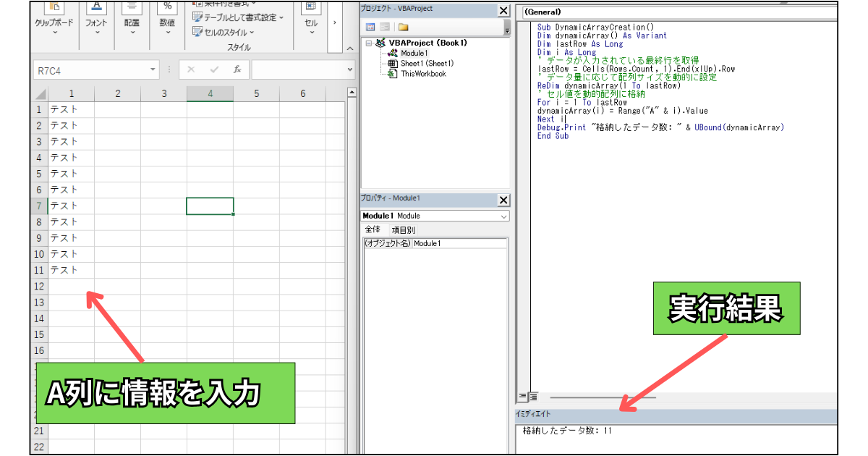868x456 pixels.
Task: Open the Name Box dropdown arrow
Action: tap(153, 70)
